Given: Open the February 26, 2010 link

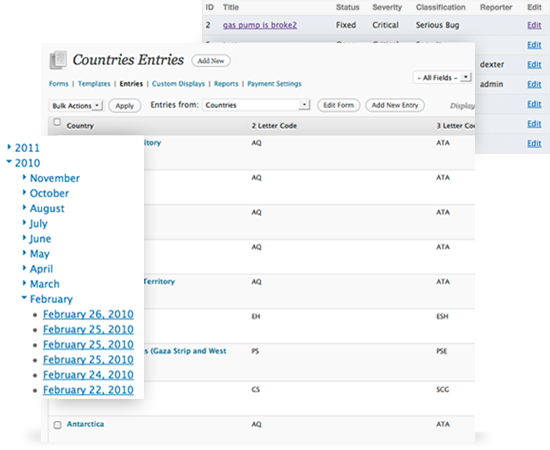Looking at the screenshot, I should (88, 314).
